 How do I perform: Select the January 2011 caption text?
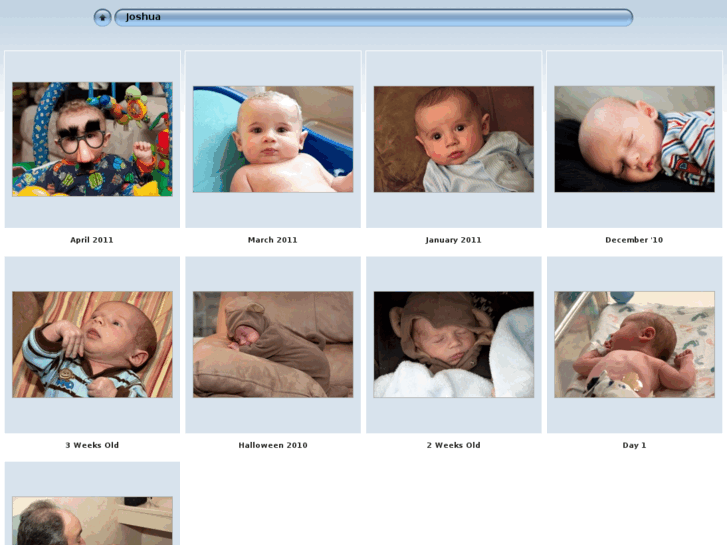pos(453,240)
